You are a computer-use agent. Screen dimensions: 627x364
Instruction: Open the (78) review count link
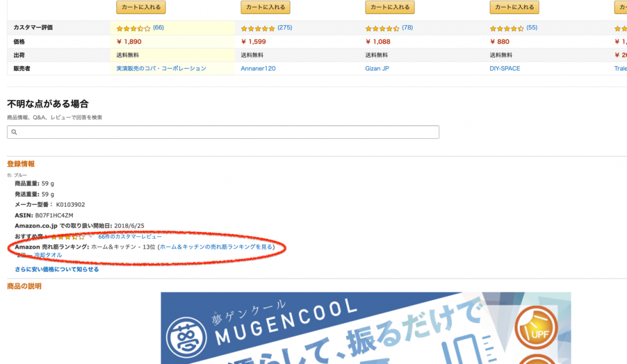coord(407,28)
